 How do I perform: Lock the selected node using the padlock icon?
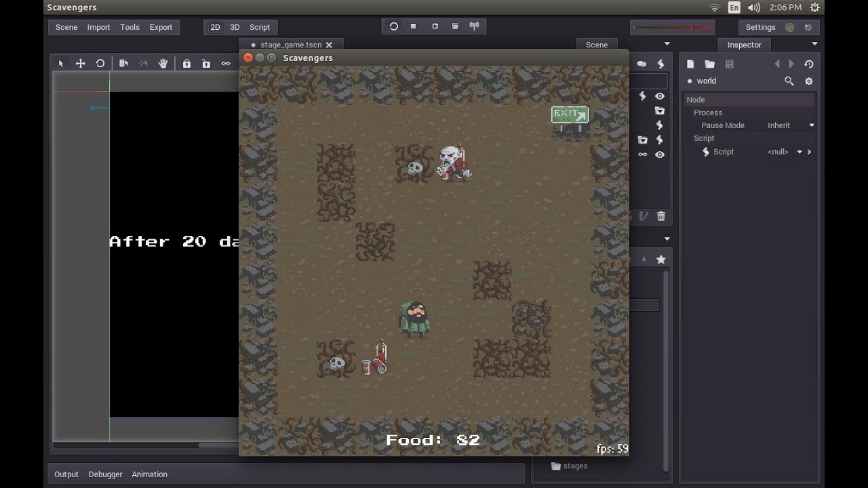(x=187, y=62)
